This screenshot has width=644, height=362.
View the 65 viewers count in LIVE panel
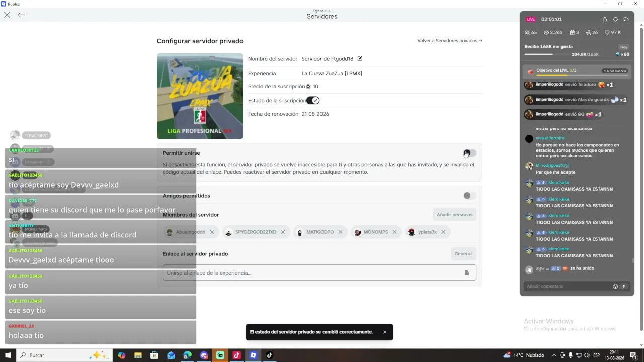click(531, 32)
